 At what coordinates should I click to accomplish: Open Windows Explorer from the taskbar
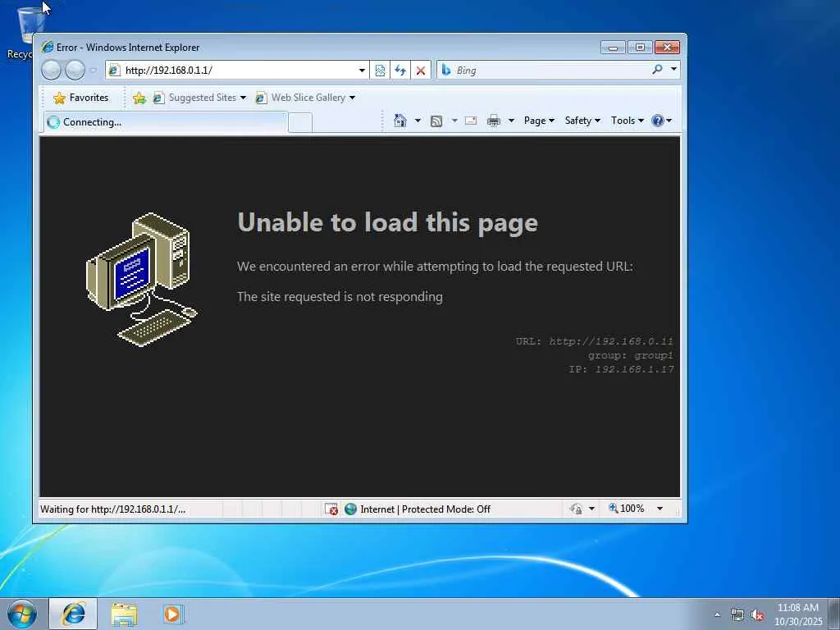(124, 614)
